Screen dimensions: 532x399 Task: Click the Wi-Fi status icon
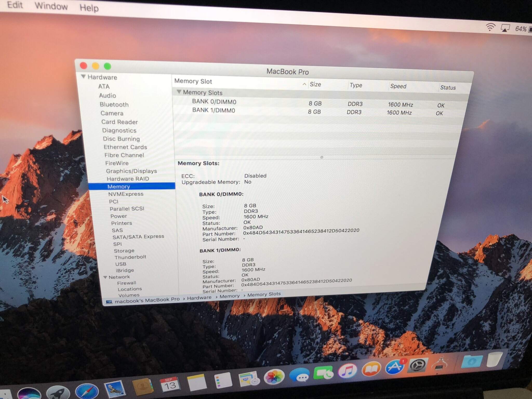pos(490,27)
